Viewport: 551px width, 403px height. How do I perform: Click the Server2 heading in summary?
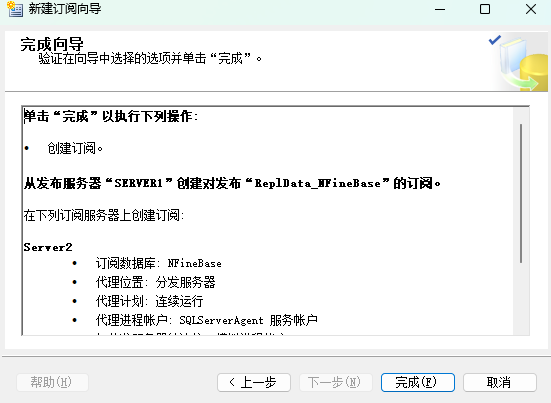(48, 247)
